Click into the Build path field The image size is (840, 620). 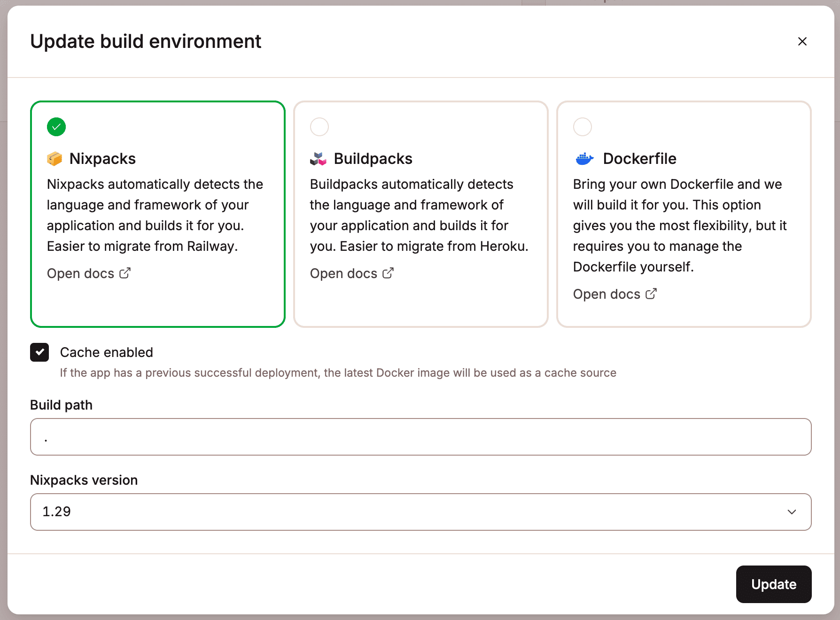[420, 437]
